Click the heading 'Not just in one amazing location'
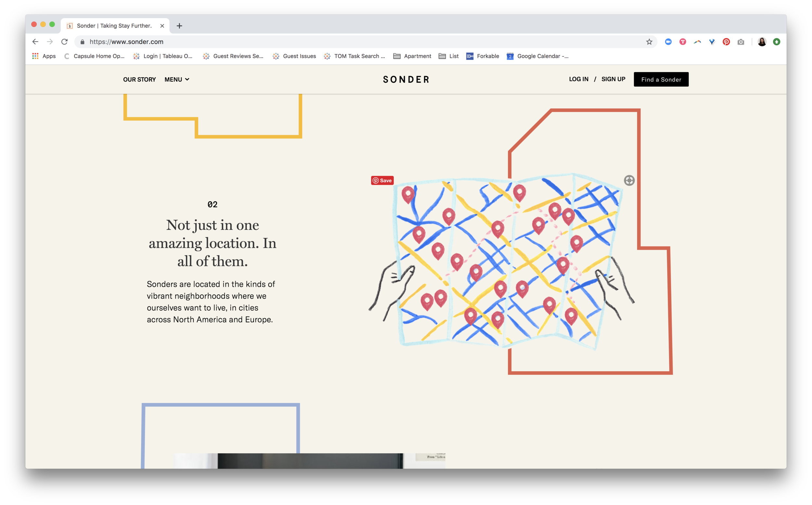Image resolution: width=812 pixels, height=505 pixels. point(213,243)
